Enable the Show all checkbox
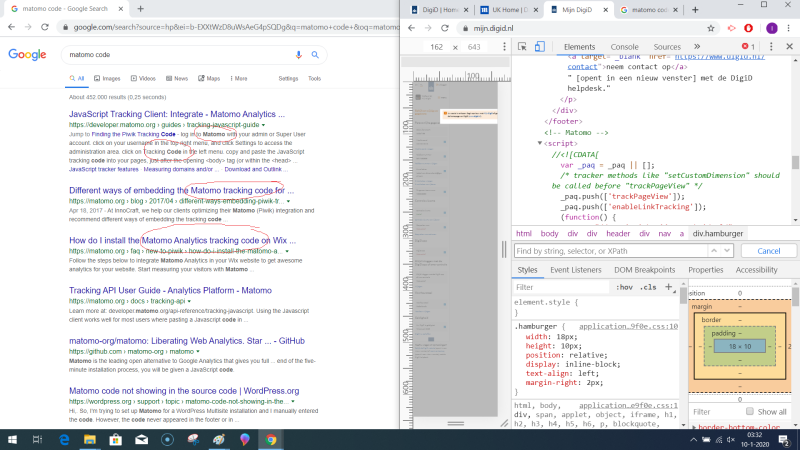800x450 pixels. pyautogui.click(x=750, y=412)
